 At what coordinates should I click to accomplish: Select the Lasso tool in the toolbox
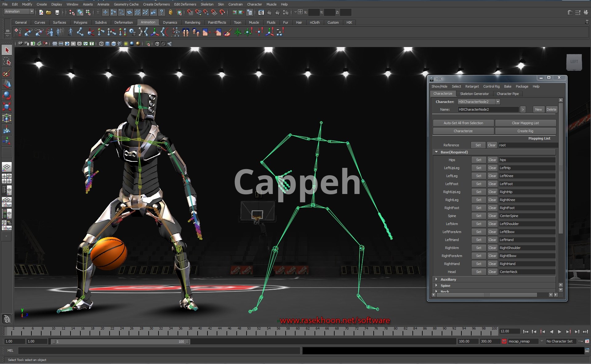coord(7,61)
